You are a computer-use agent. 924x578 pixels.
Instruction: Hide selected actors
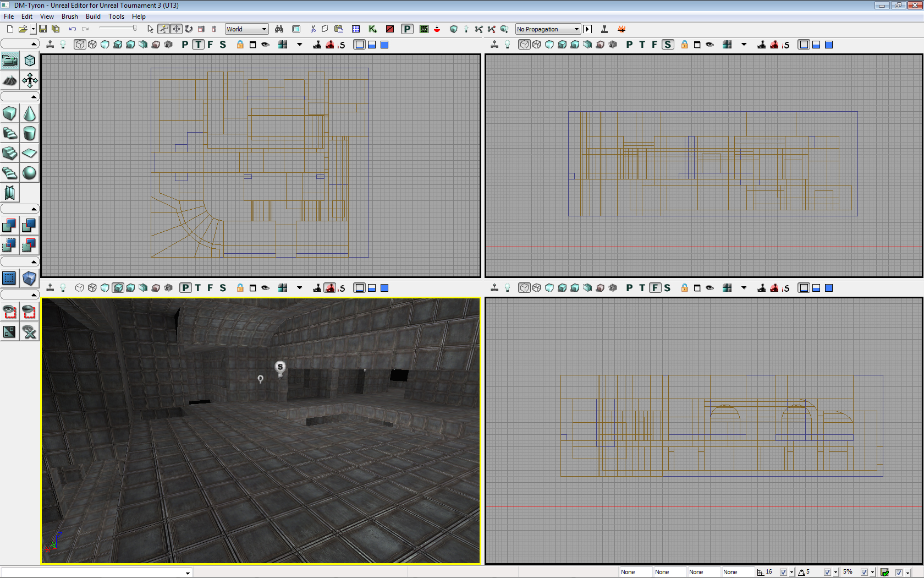(30, 312)
